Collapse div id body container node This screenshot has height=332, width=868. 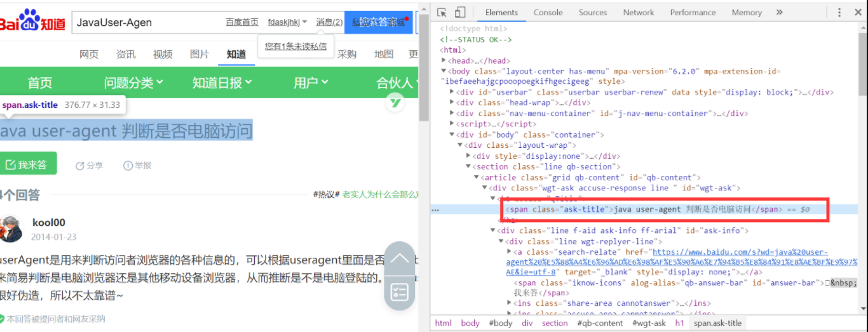click(x=452, y=135)
